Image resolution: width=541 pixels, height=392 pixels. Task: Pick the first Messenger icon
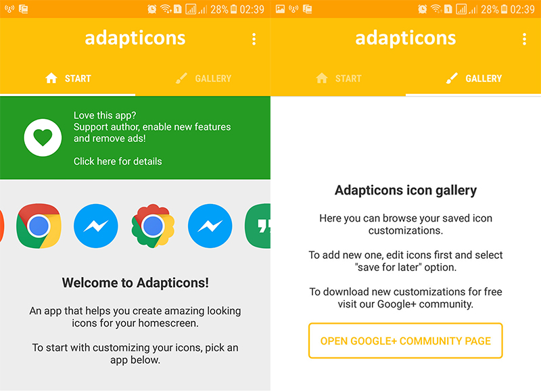tap(96, 226)
